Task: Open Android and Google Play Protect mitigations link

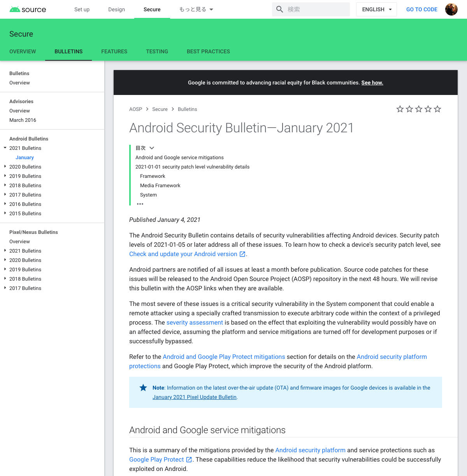Action: coord(224,357)
